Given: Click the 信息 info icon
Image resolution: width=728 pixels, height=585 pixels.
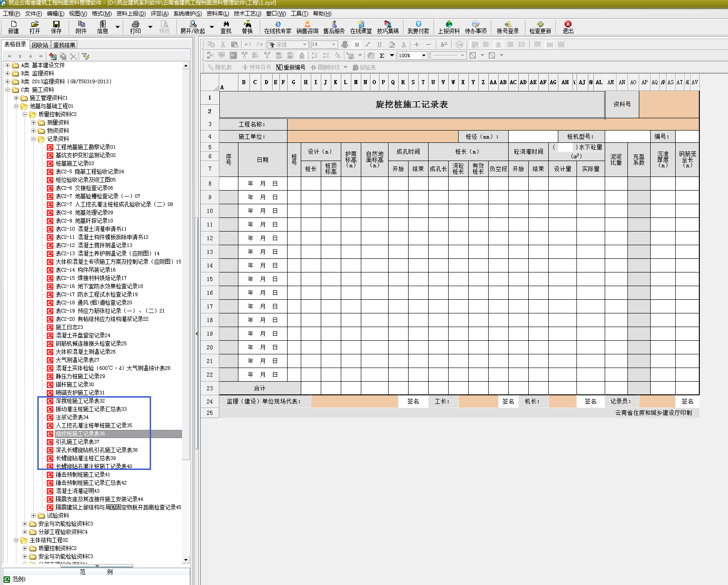Looking at the screenshot, I should coord(103,27).
